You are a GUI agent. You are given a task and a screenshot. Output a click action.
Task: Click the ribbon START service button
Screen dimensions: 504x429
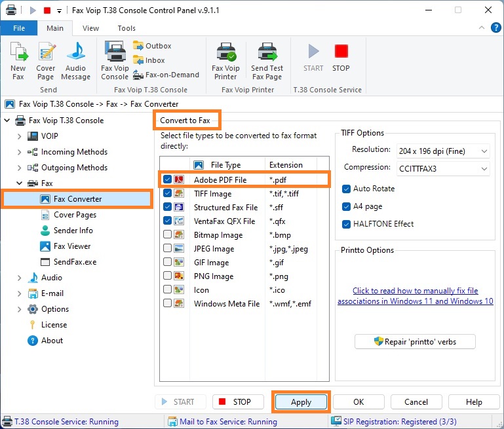pos(313,58)
